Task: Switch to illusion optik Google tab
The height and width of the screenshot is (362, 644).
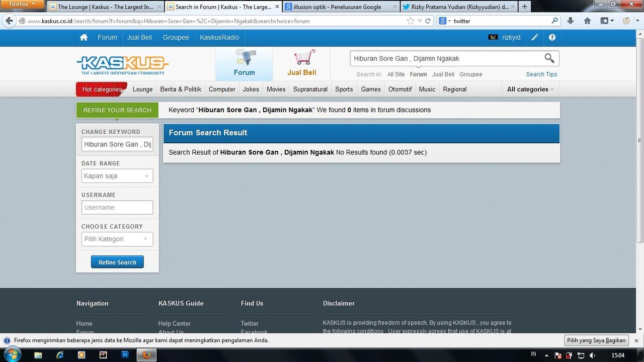Action: [x=340, y=7]
